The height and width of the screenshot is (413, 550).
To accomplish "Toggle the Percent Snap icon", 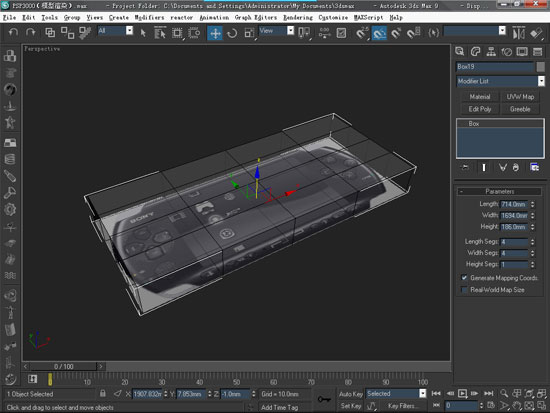I will click(396, 33).
